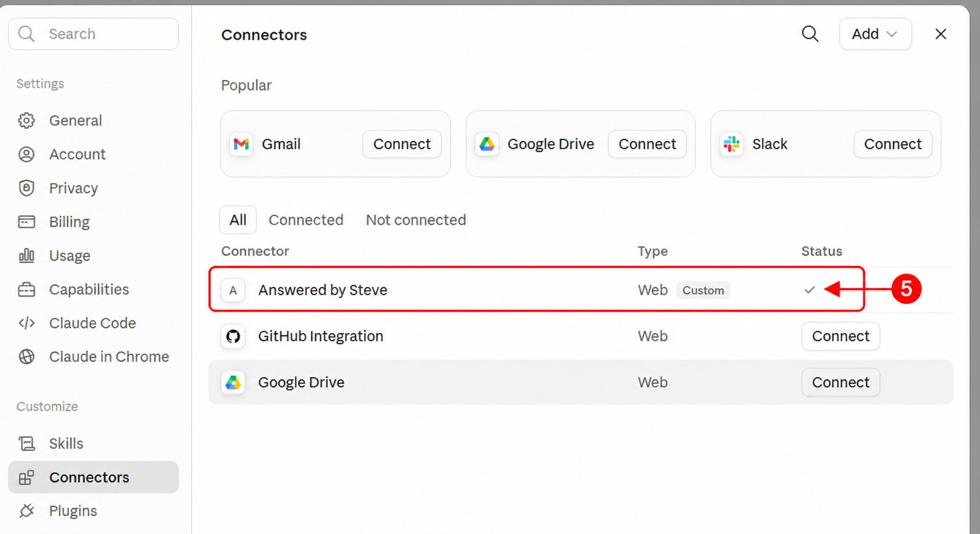Click the Billing card icon
Screen dimensions: 980x534
[27, 222]
